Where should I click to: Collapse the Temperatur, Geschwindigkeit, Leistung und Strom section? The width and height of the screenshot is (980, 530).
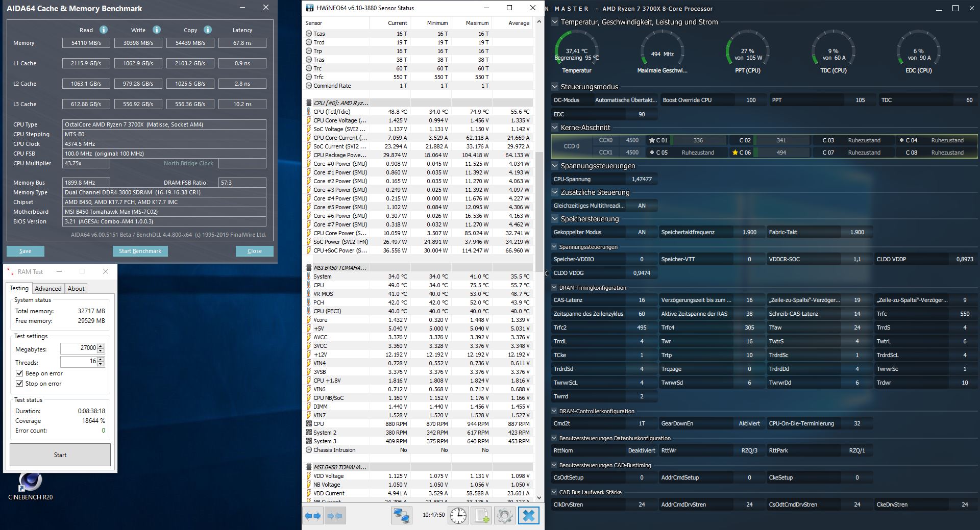pyautogui.click(x=555, y=22)
